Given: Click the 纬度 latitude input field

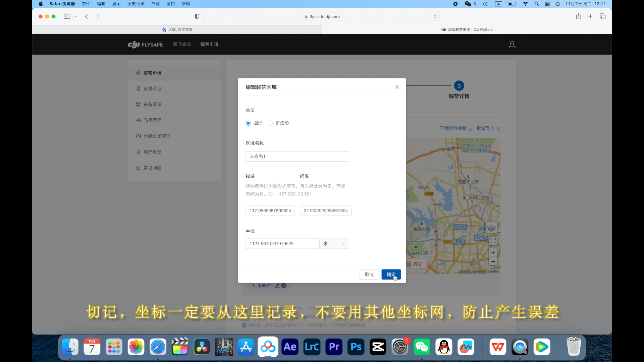Looking at the screenshot, I should pyautogui.click(x=326, y=210).
